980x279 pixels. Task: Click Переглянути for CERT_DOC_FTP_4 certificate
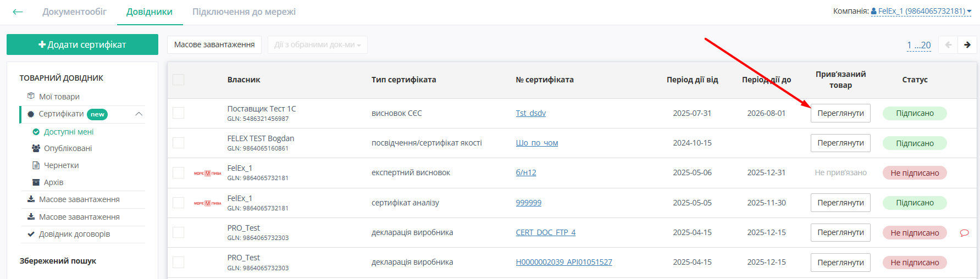click(840, 232)
